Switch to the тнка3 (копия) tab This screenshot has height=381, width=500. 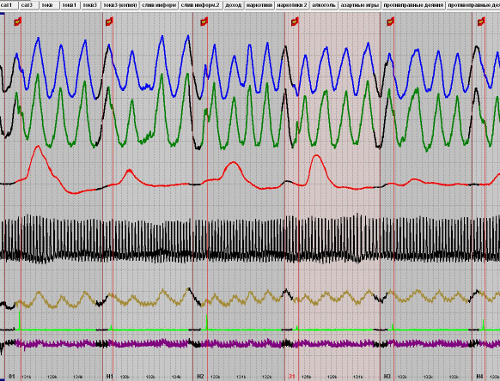click(x=120, y=5)
